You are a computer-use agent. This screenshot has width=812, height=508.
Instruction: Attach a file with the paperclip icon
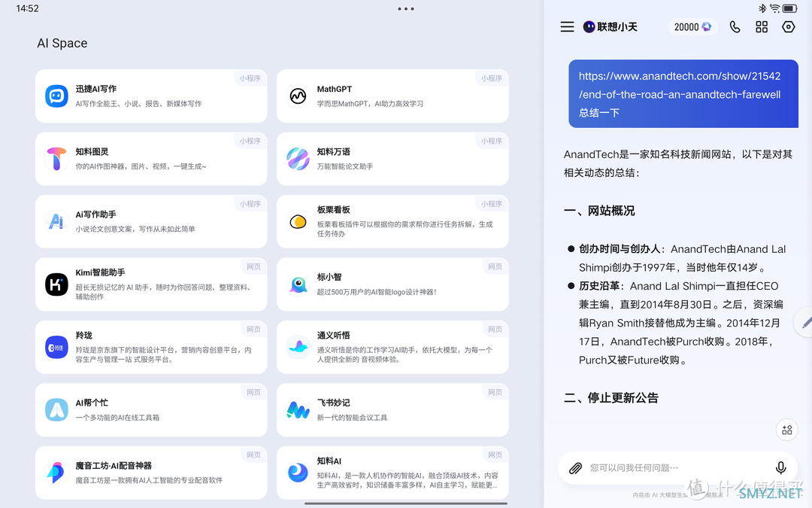tap(575, 468)
